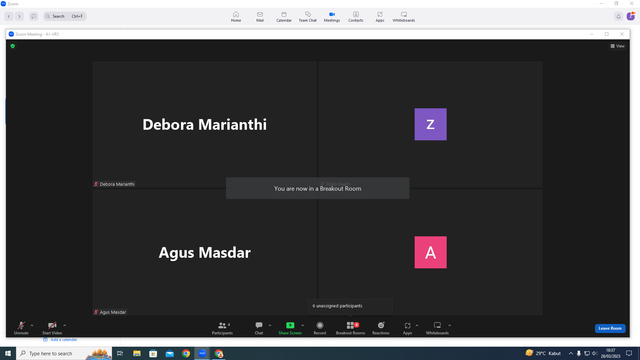Screen dimensions: 640x360
Task: Click the green encryption shield icon
Action: [x=13, y=46]
